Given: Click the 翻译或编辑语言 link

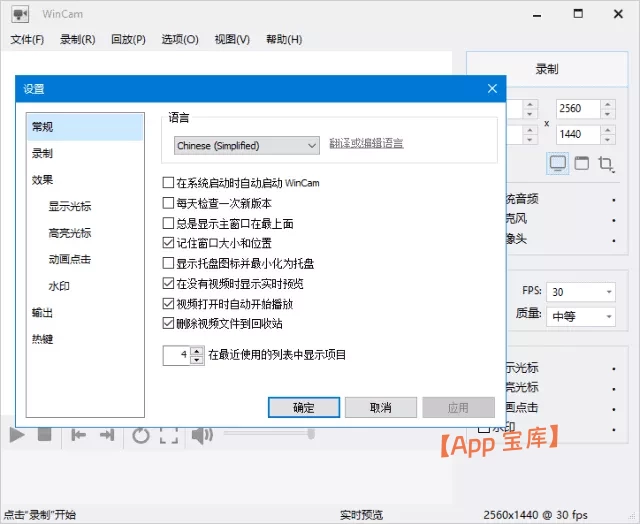Looking at the screenshot, I should click(366, 143).
